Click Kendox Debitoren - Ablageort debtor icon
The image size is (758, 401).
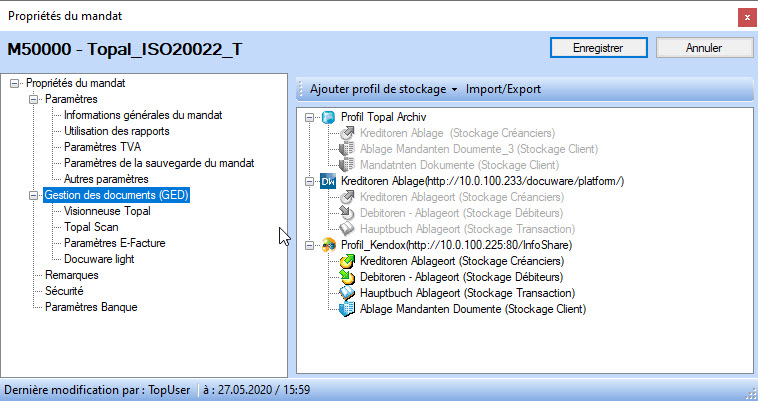(x=347, y=277)
